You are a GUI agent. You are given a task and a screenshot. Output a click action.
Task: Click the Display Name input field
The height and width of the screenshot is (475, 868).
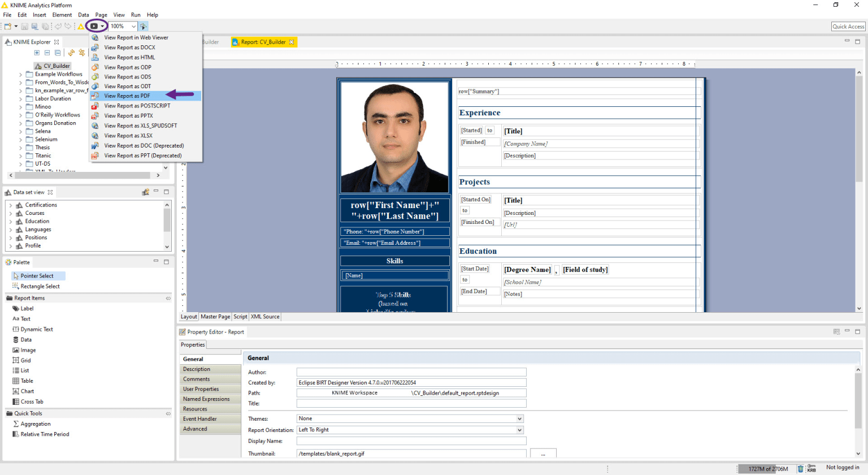click(411, 441)
